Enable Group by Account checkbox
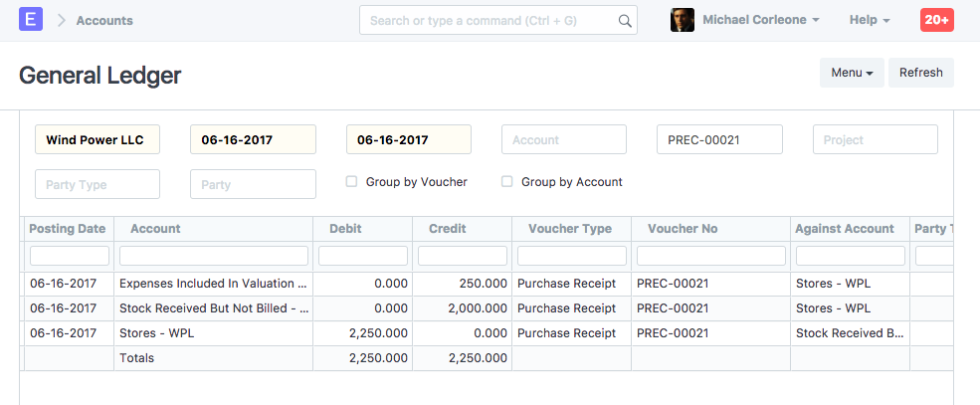Screen dimensions: 980x405 507,182
